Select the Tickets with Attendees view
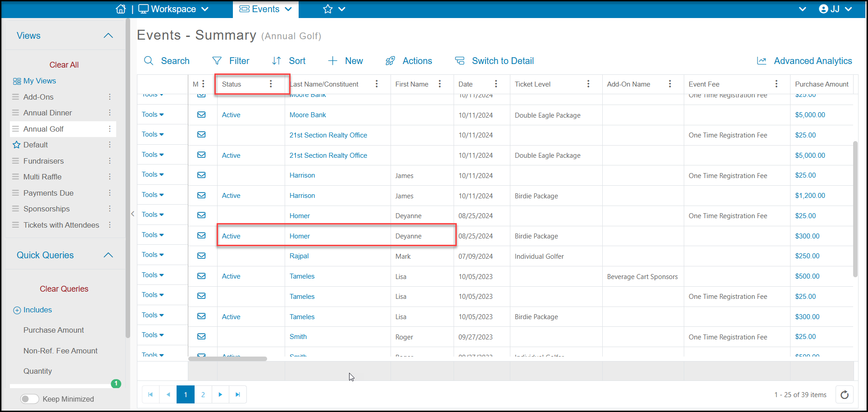The image size is (868, 412). pos(61,225)
